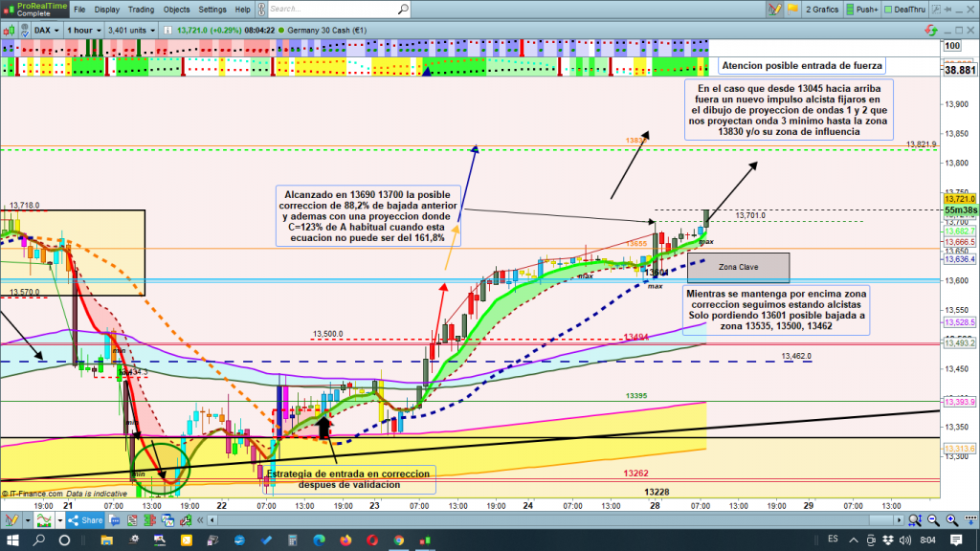Launch Firefox from the Windows taskbar
The image size is (980, 551).
(x=345, y=541)
